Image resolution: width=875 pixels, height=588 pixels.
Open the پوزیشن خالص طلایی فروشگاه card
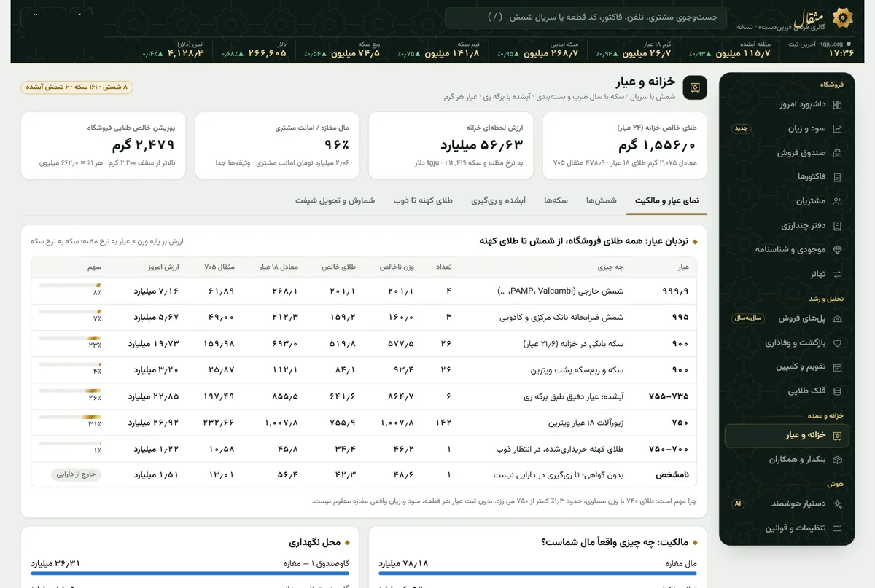tap(104, 145)
